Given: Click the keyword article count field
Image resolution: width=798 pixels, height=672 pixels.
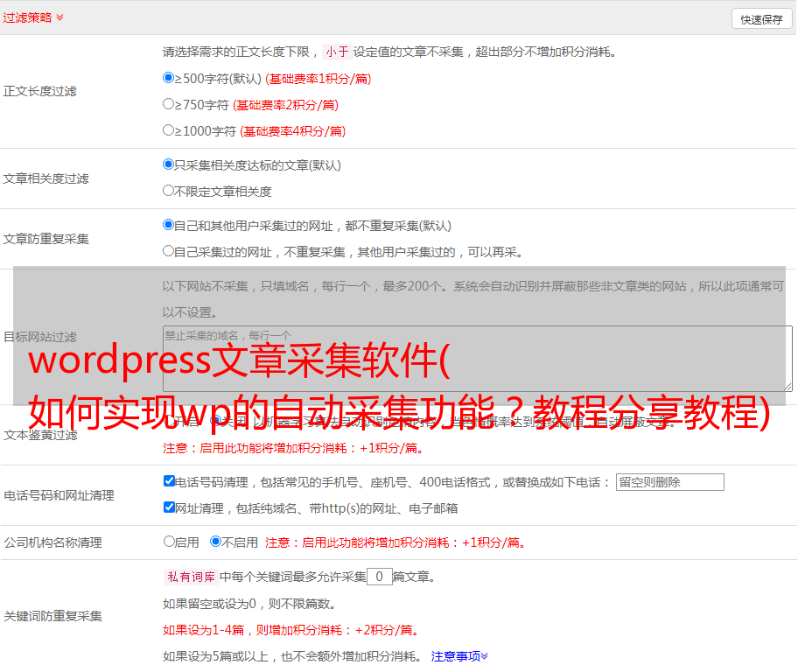Looking at the screenshot, I should [x=379, y=577].
